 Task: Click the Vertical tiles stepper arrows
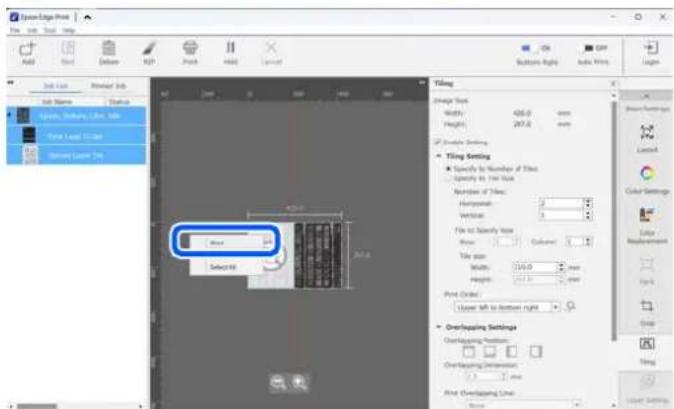[588, 215]
